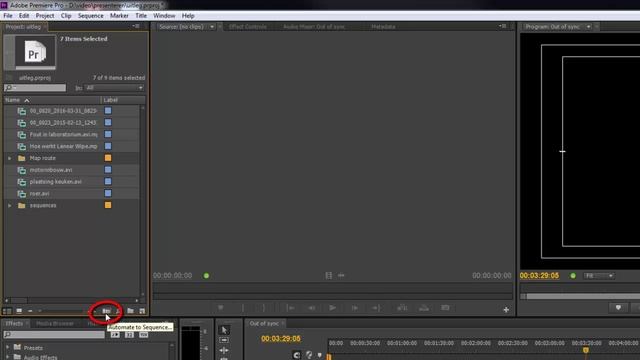Viewport: 640px width, 360px height.
Task: Click the timeline Add Marker icon
Action: tap(320, 355)
